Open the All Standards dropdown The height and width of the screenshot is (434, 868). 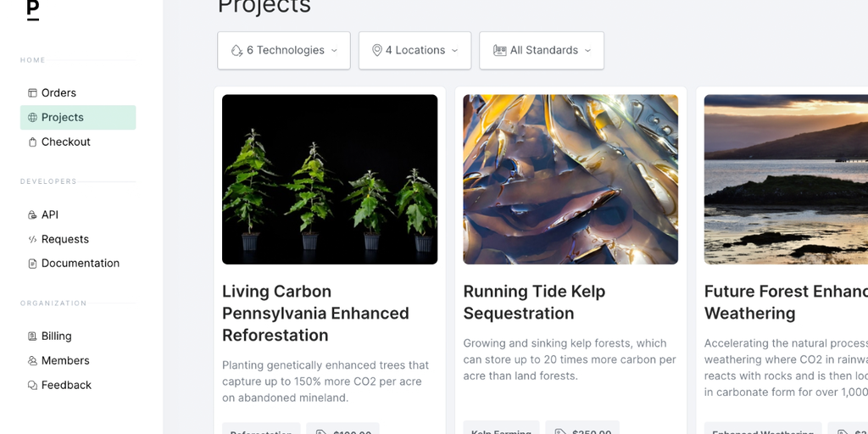[x=542, y=51]
